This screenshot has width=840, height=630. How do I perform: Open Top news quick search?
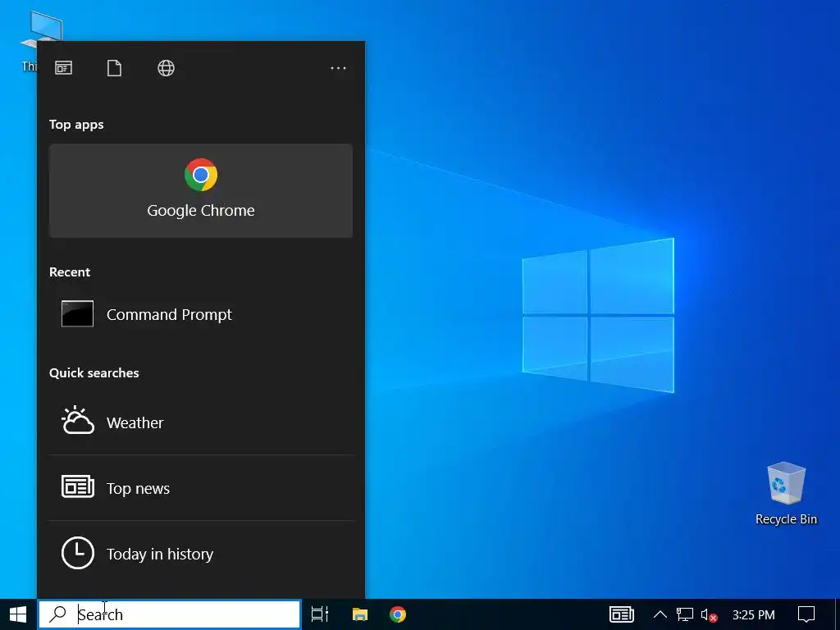click(201, 488)
